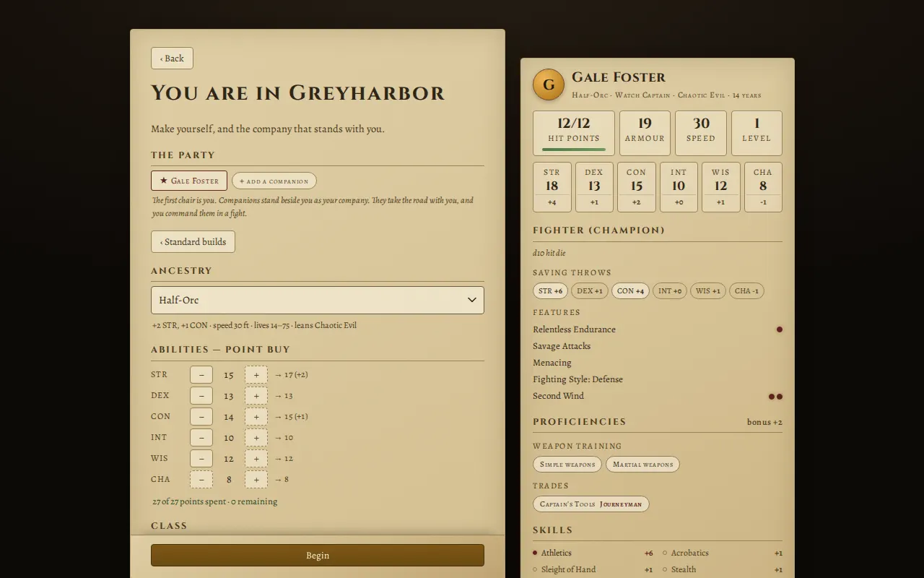The height and width of the screenshot is (578, 924).
Task: Increase DEX ability score
Action: [x=256, y=396]
